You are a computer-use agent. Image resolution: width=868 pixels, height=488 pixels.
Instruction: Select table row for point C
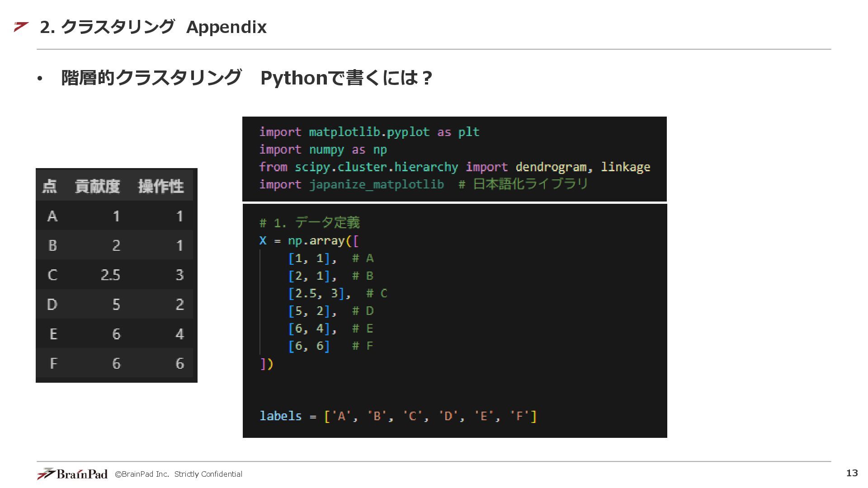116,275
